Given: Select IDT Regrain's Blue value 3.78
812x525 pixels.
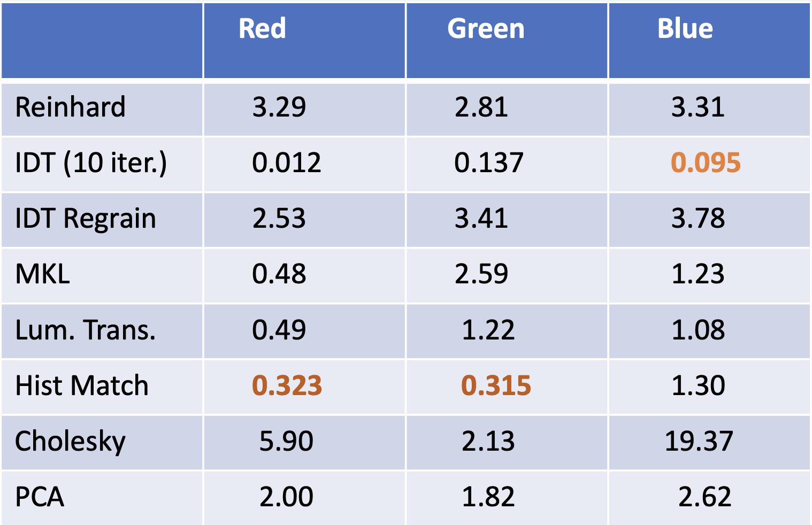Looking at the screenshot, I should point(698,219).
